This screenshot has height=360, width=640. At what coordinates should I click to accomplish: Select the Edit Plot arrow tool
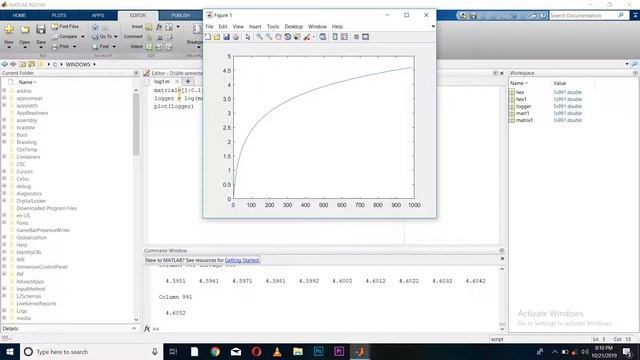click(248, 37)
